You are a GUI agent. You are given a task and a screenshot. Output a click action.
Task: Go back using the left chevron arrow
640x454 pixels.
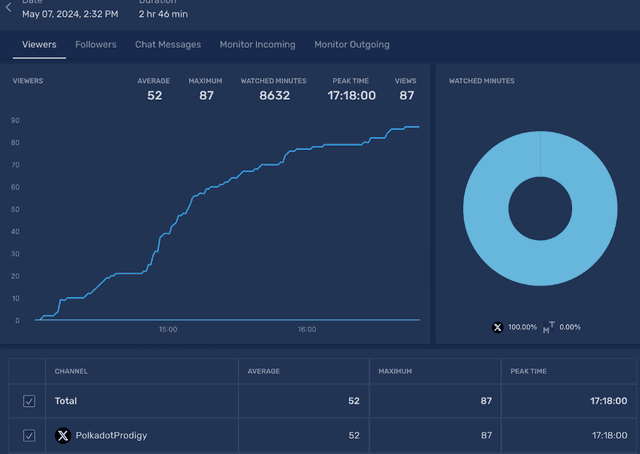9,7
